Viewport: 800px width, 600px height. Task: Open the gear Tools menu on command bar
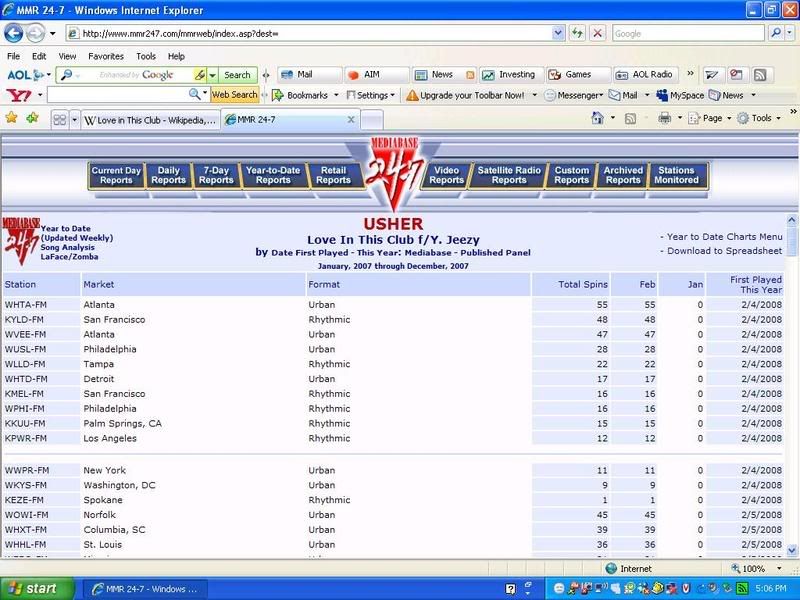pyautogui.click(x=759, y=118)
